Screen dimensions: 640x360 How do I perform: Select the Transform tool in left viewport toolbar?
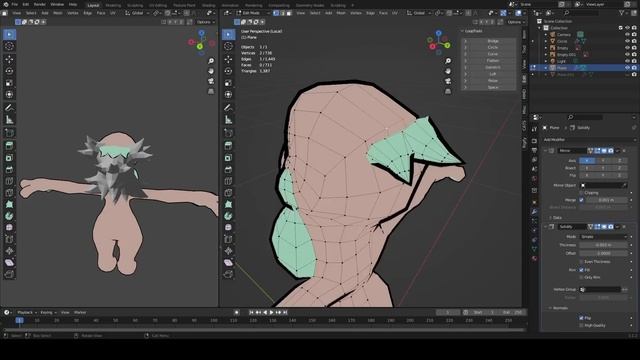coord(9,95)
